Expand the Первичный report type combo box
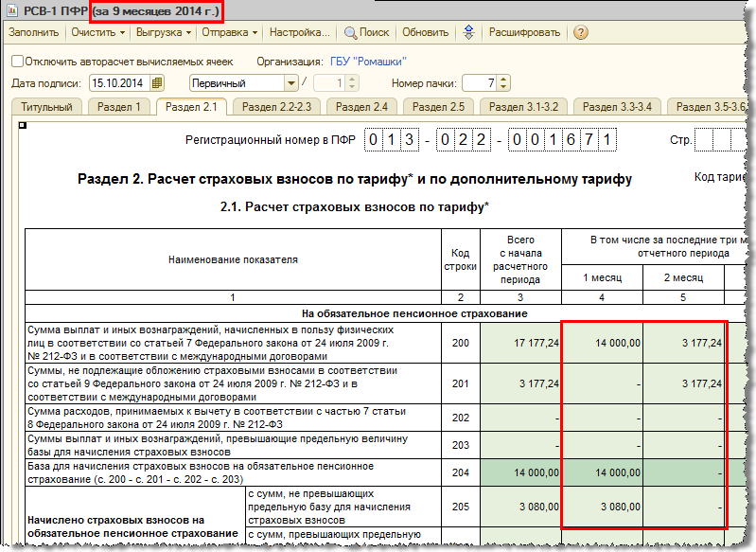This screenshot has width=756, height=552. (x=291, y=83)
